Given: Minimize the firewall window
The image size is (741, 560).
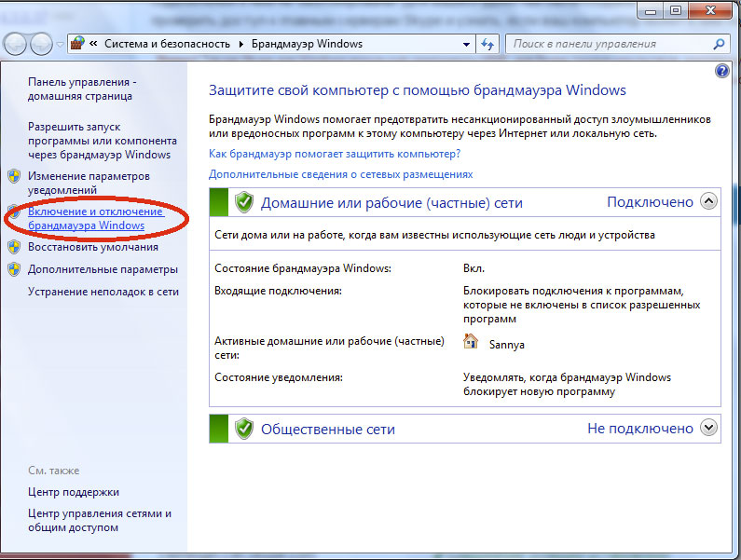Looking at the screenshot, I should click(651, 10).
